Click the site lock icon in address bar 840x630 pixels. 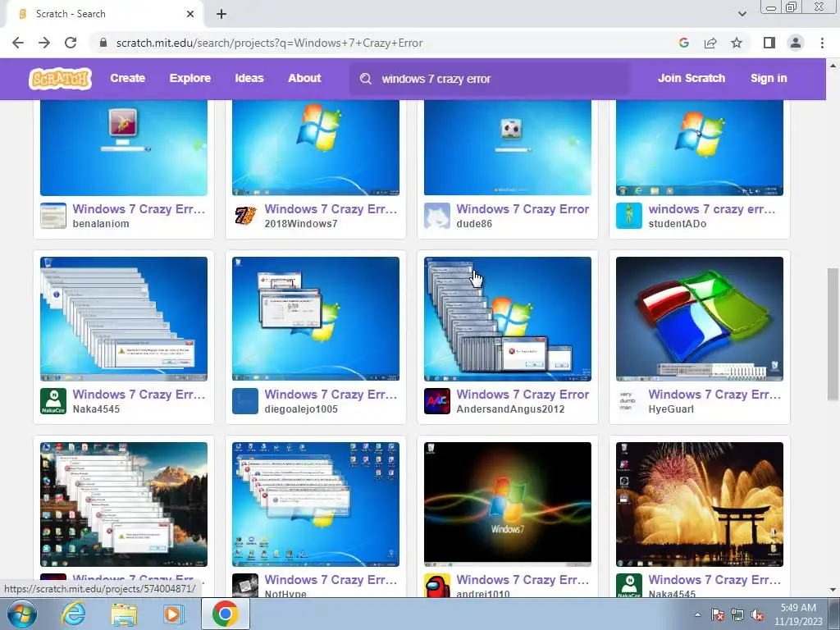pos(103,43)
